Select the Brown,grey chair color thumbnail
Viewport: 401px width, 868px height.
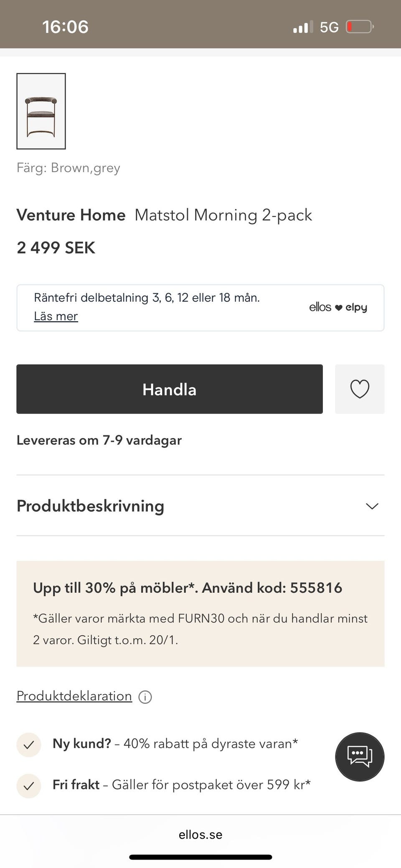pos(41,111)
